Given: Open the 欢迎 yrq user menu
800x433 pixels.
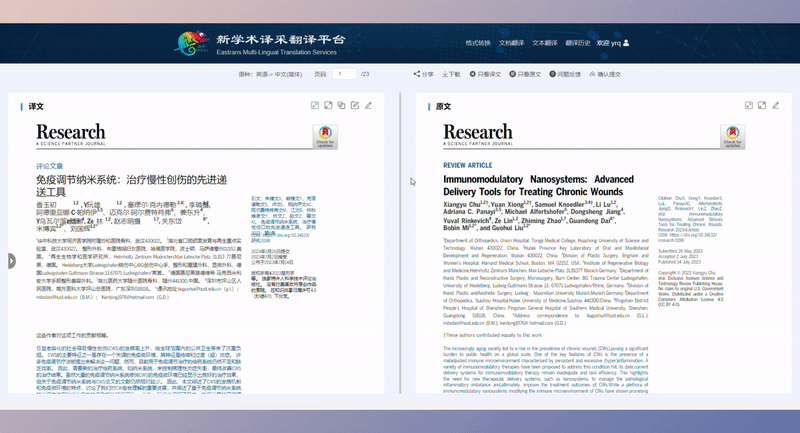Looking at the screenshot, I should point(614,44).
